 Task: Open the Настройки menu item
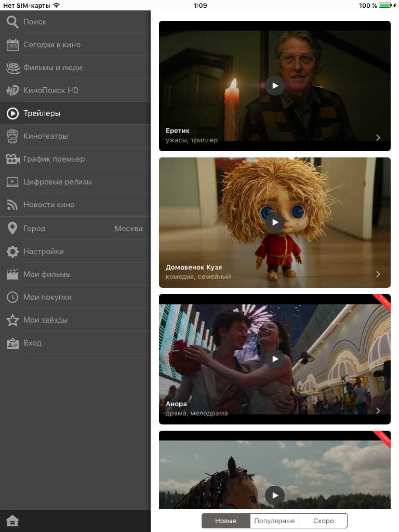(75, 251)
